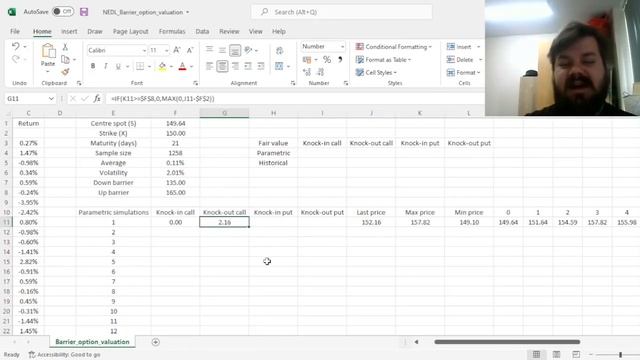Image resolution: width=640 pixels, height=360 pixels.
Task: Toggle Underline formatting
Action: coord(118,66)
